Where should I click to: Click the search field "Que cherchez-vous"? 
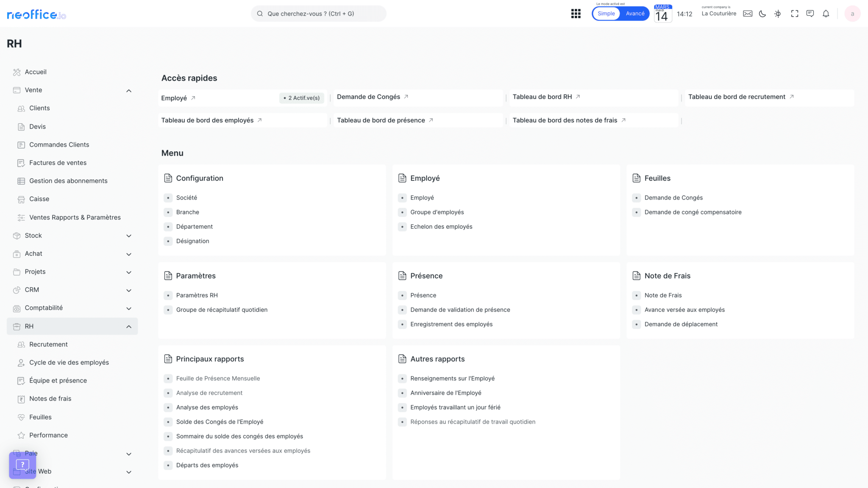pyautogui.click(x=318, y=14)
